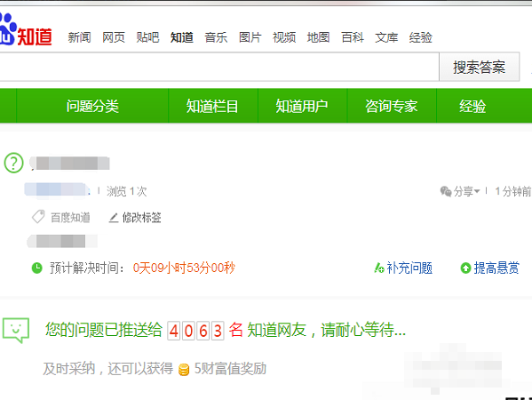Viewport: 532px width, 400px height.
Task: Click the 搜索答案 button
Action: 479,67
